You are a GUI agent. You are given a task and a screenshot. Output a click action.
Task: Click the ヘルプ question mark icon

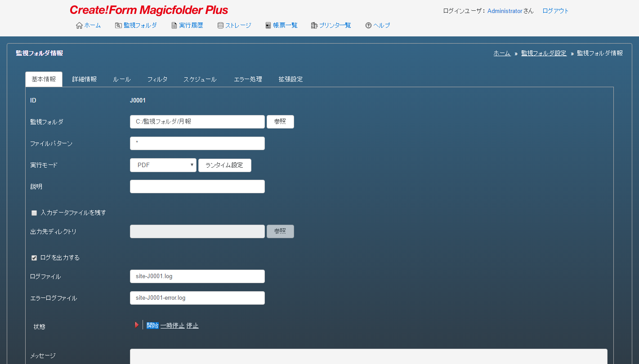coord(368,26)
